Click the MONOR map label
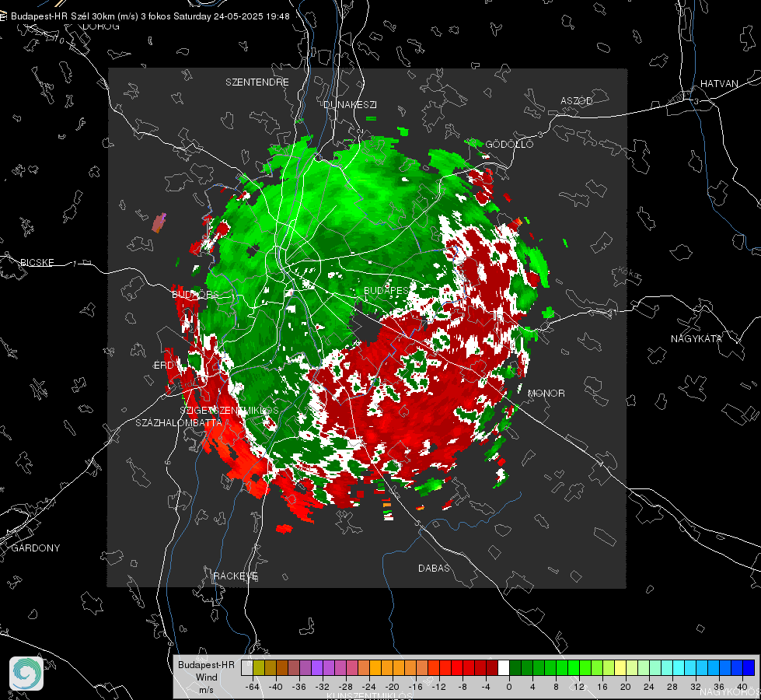The height and width of the screenshot is (700, 761). (546, 393)
